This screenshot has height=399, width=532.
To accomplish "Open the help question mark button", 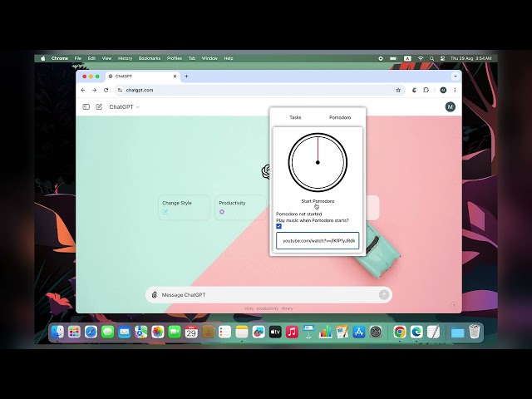I will click(x=454, y=306).
